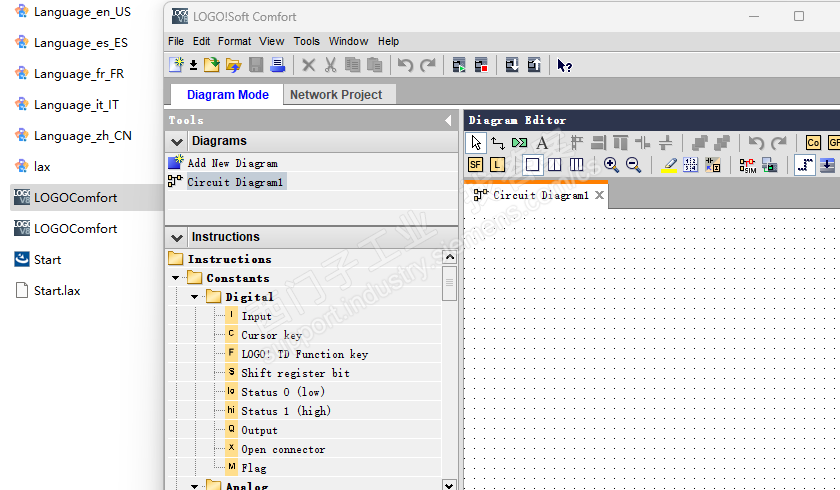Click the SF special functions button
840x490 pixels.
pos(475,164)
